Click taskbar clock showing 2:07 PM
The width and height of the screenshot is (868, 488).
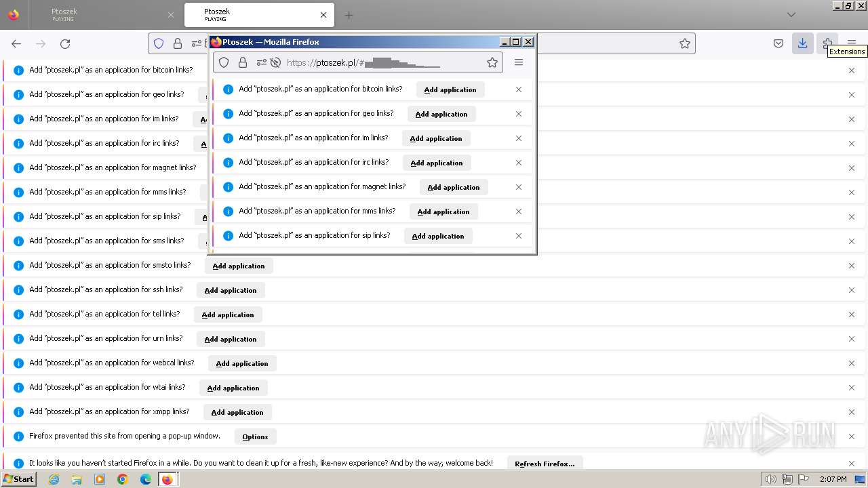[x=833, y=479]
